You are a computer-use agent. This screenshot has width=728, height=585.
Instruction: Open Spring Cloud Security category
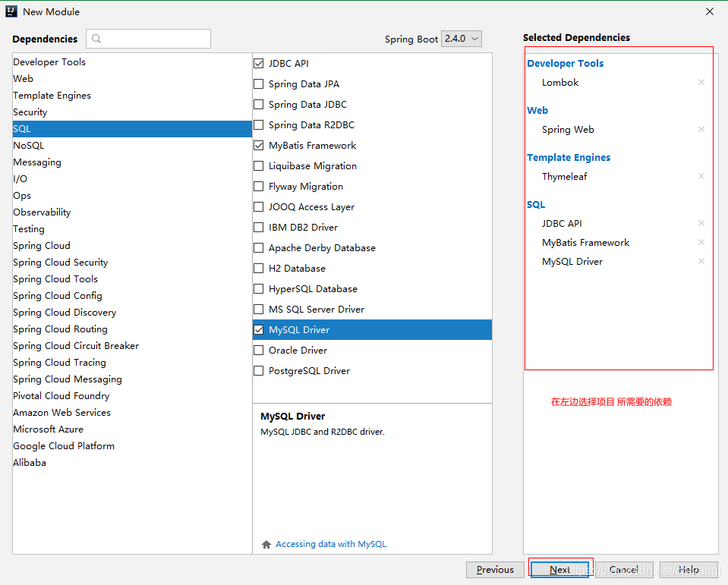[132, 262]
